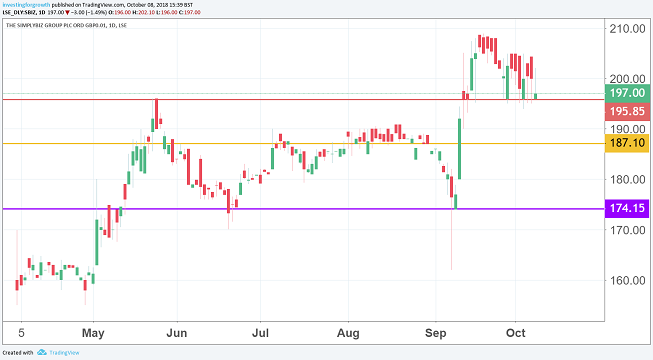Viewport: 653px width, 360px height.
Task: Open the TradingView link in footer
Action: 64,352
